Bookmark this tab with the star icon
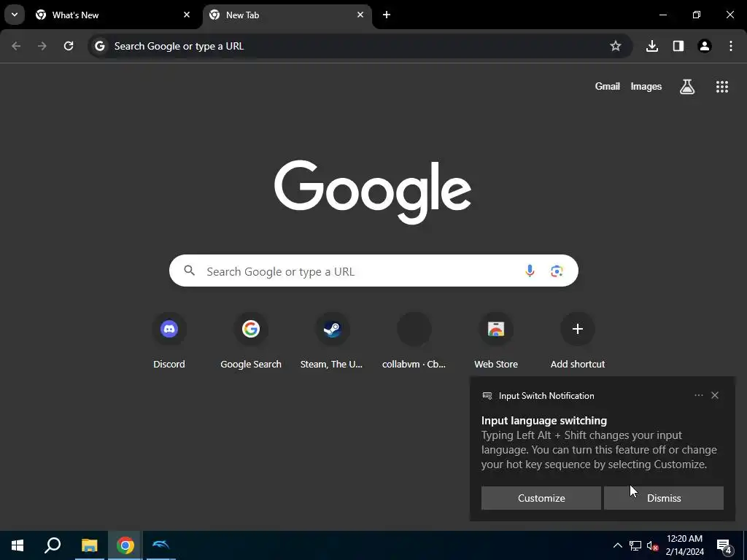Viewport: 747px width, 560px height. [x=616, y=46]
